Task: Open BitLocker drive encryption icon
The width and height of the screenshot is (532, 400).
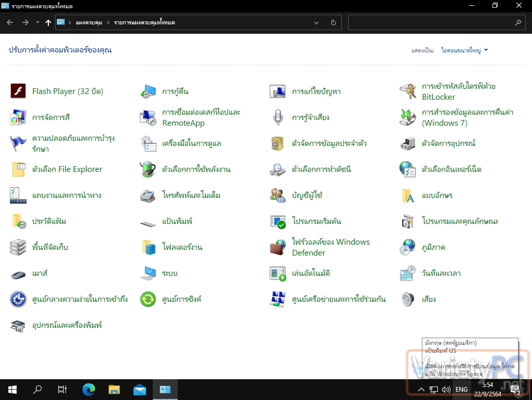Action: pyautogui.click(x=408, y=91)
